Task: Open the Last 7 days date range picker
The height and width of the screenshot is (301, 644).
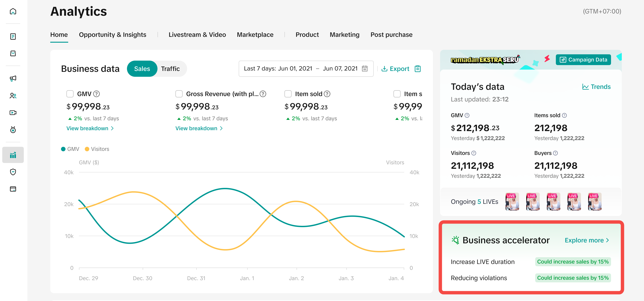Action: (x=306, y=68)
